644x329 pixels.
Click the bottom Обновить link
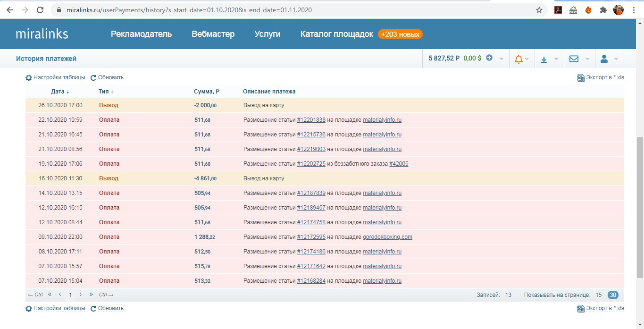(x=111, y=308)
